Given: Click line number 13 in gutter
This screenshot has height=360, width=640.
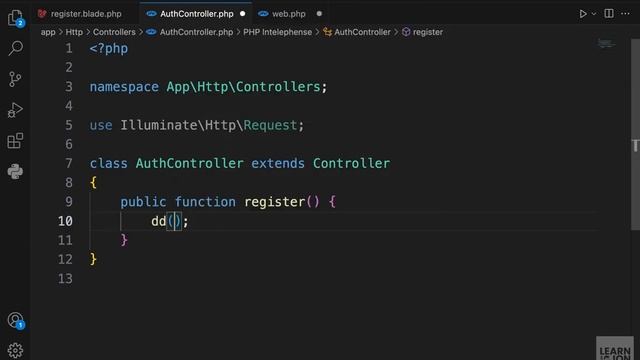Looking at the screenshot, I should click(65, 279).
